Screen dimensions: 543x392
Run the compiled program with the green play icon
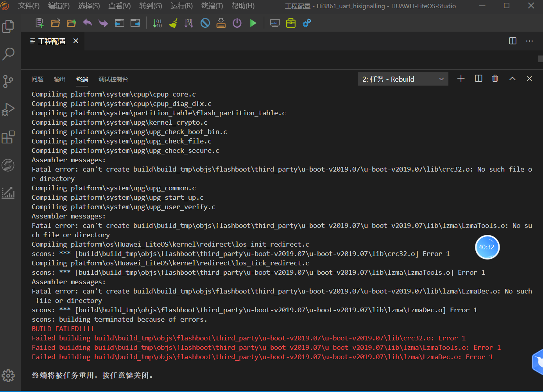pos(253,23)
